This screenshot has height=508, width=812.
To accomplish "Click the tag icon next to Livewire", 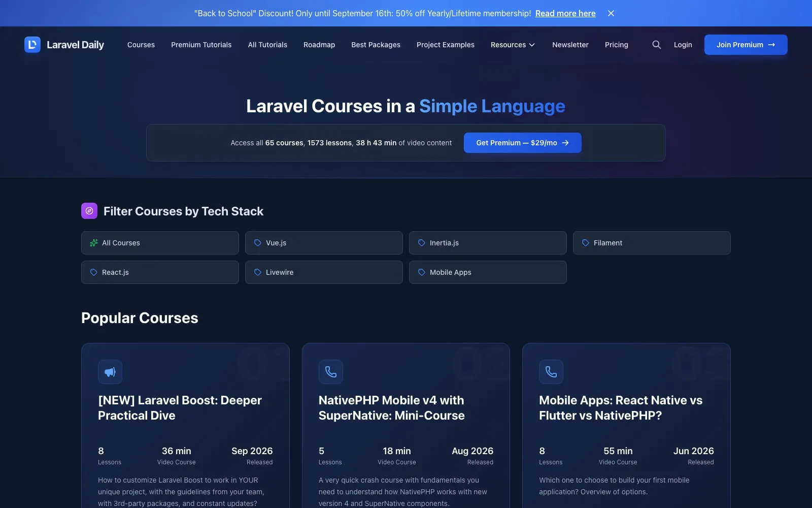I will [x=258, y=272].
